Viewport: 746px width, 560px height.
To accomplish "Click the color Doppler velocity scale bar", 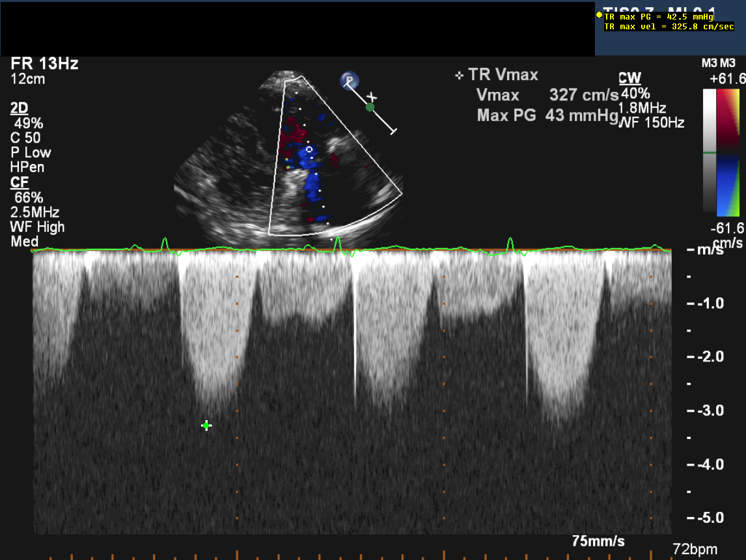I will (x=729, y=152).
